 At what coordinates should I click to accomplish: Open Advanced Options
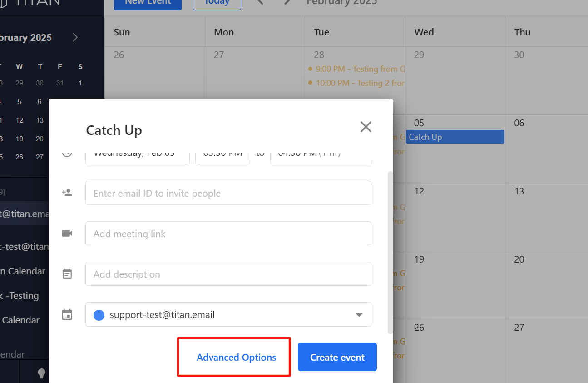click(237, 358)
